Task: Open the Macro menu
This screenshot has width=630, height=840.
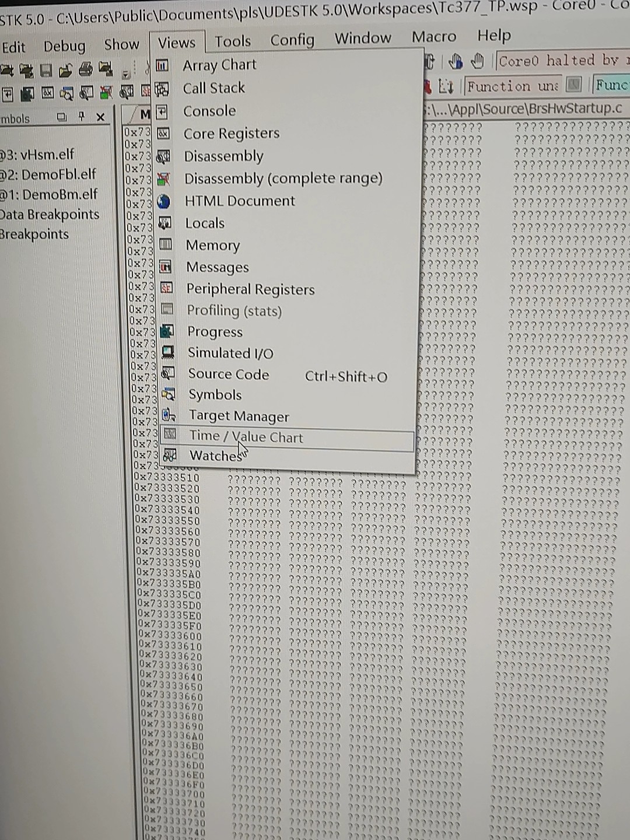Action: coord(433,37)
